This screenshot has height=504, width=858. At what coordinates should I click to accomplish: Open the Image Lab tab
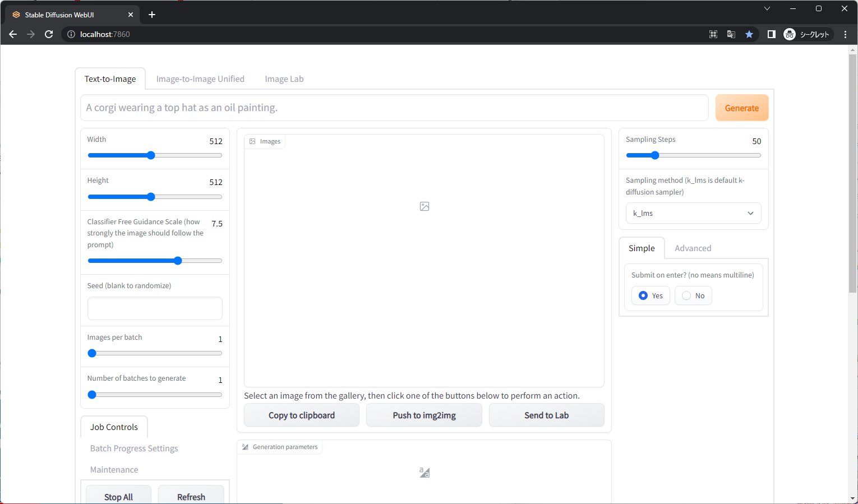point(284,79)
